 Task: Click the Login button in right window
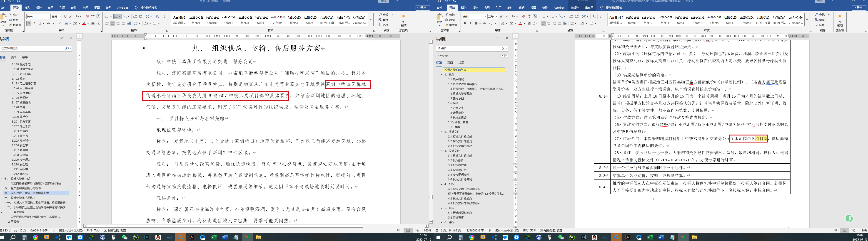[x=820, y=1]
